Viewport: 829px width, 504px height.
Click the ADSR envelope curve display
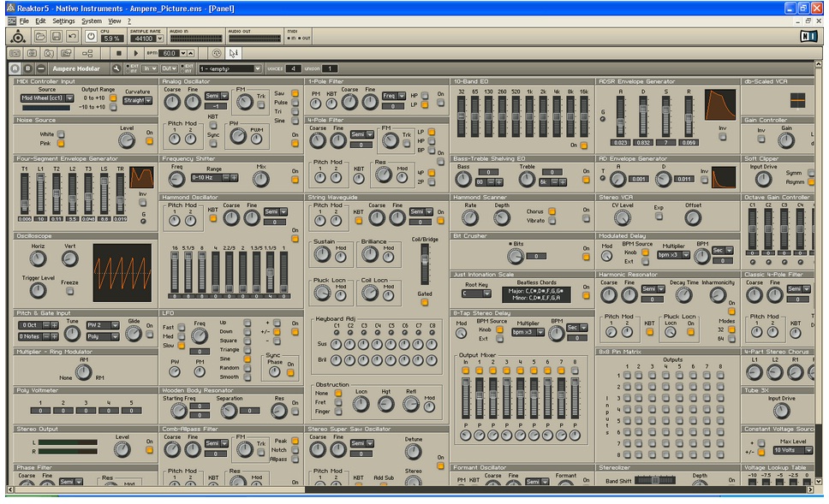click(720, 104)
